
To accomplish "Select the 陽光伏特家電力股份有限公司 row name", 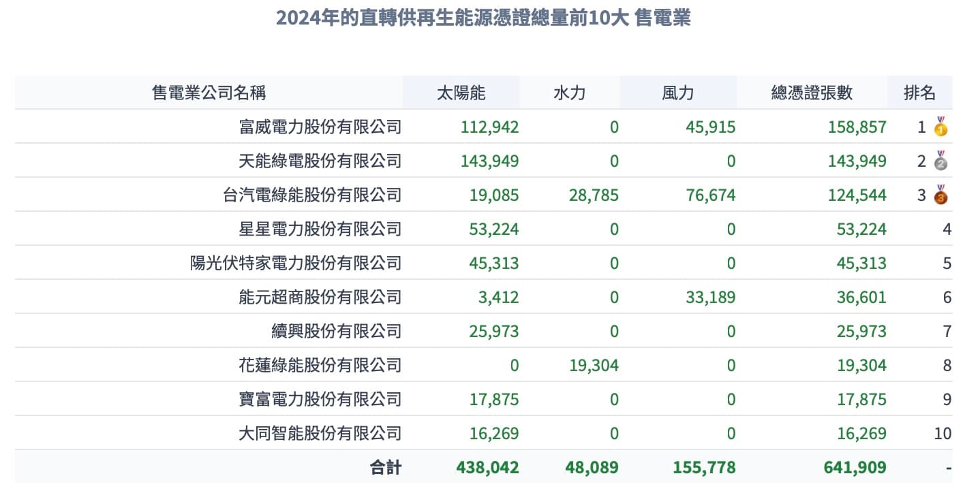I will [x=296, y=263].
